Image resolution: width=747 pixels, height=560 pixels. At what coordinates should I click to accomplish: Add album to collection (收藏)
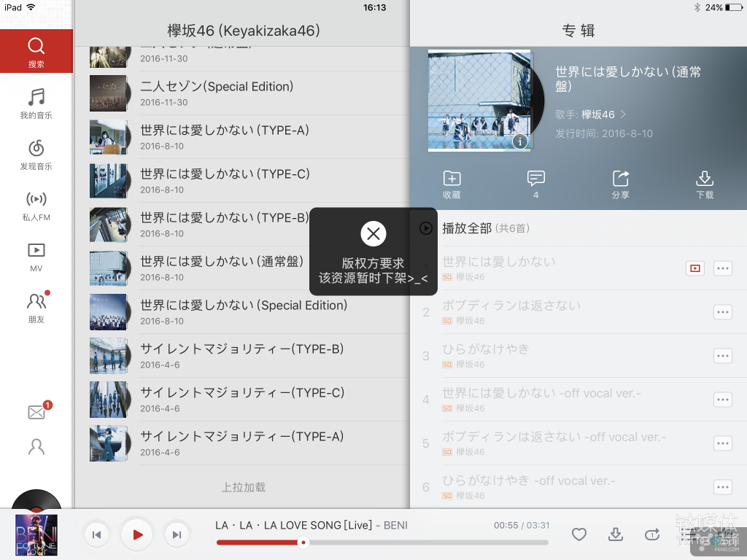pyautogui.click(x=452, y=184)
